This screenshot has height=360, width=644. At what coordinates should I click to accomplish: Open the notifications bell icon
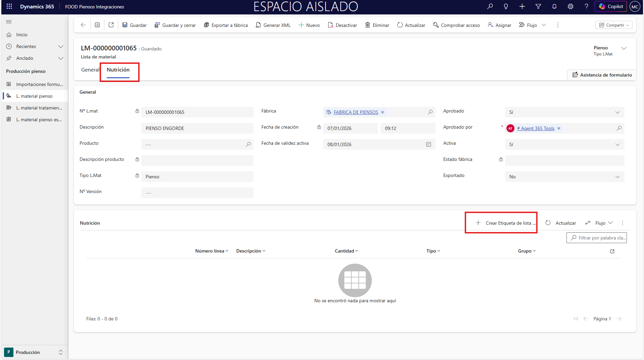click(554, 6)
